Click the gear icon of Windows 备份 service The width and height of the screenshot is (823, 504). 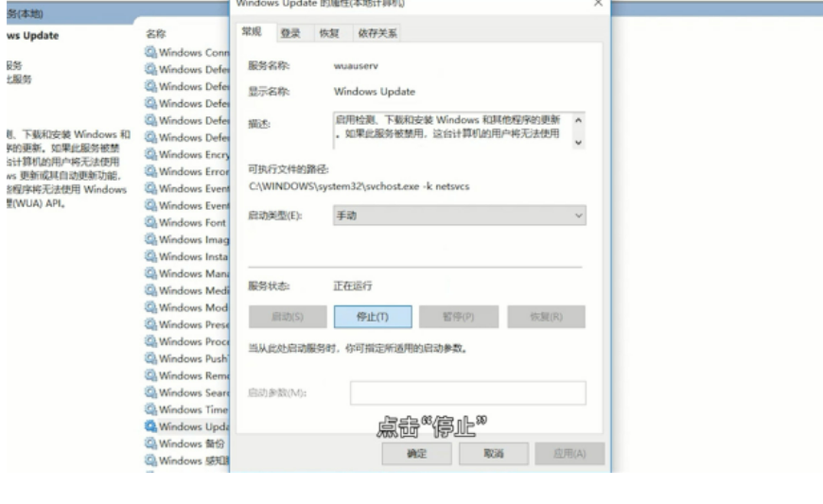pos(150,443)
